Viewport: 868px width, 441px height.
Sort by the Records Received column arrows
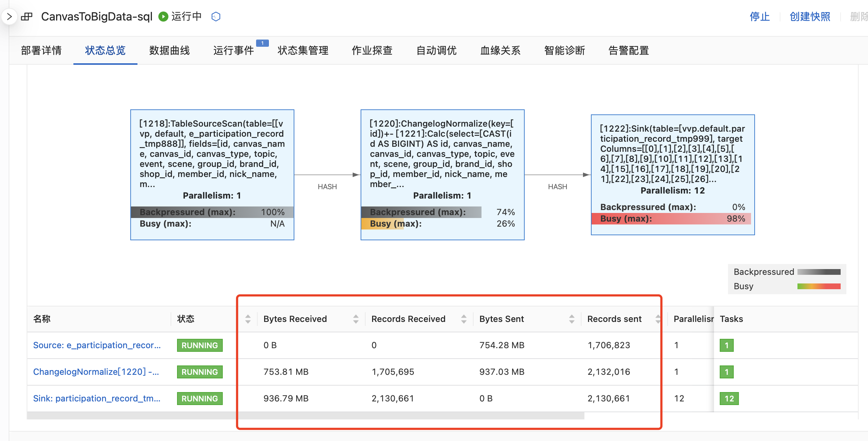[464, 319]
